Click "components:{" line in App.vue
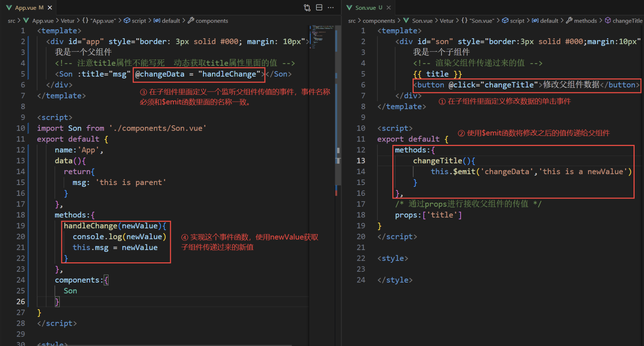The height and width of the screenshot is (346, 644). (82, 280)
